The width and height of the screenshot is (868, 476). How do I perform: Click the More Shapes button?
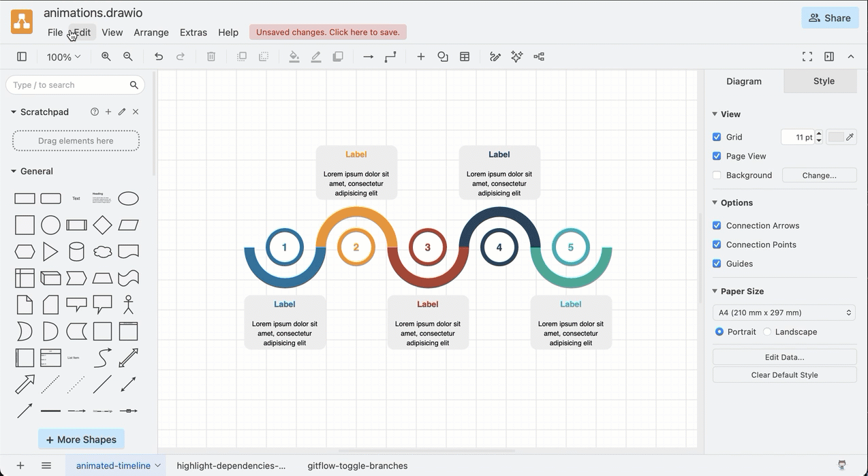click(x=81, y=439)
